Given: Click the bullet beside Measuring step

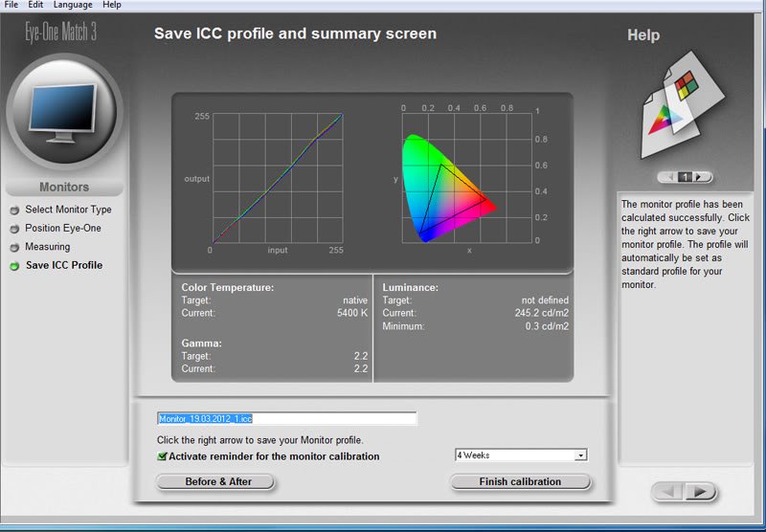Looking at the screenshot, I should point(14,248).
